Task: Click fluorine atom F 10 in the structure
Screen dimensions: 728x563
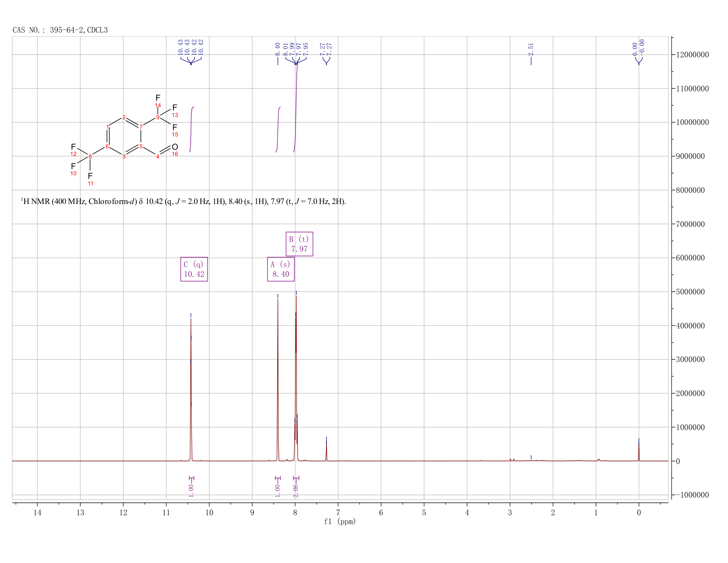Action: (73, 166)
